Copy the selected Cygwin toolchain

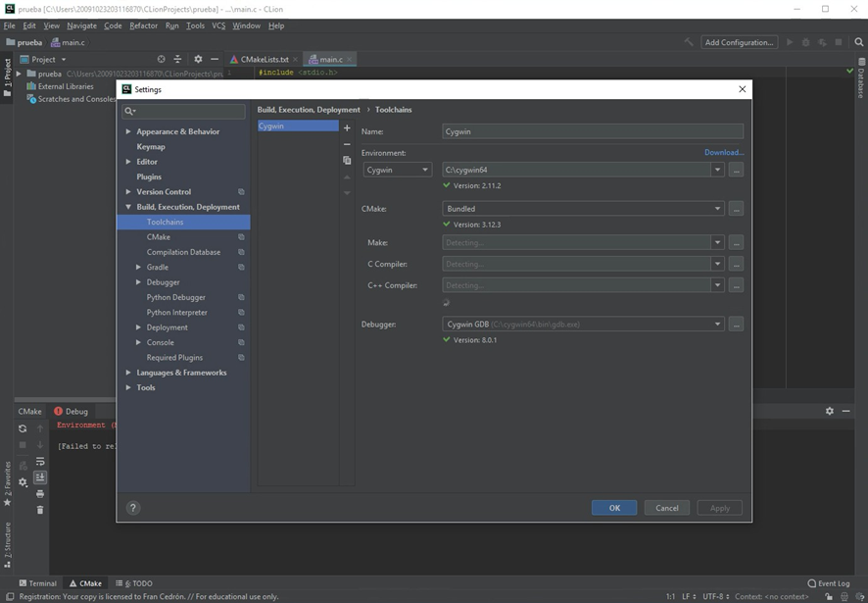tap(347, 160)
